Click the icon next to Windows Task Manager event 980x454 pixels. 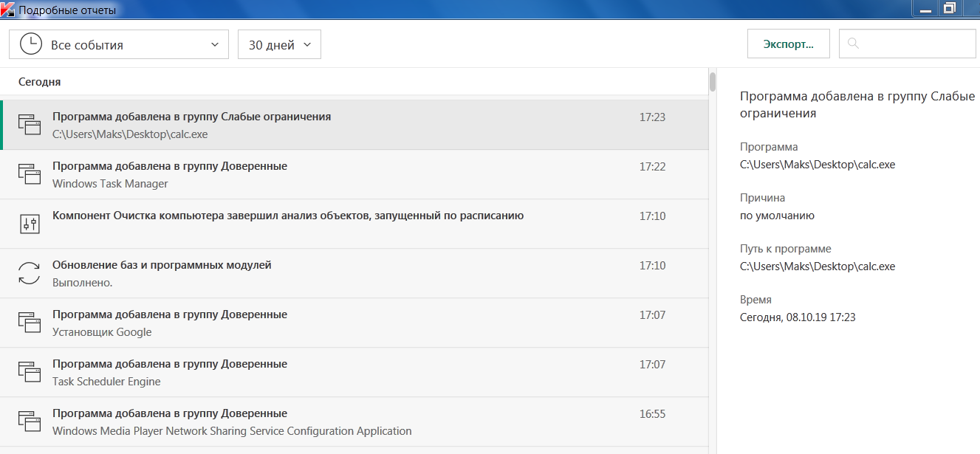coord(29,174)
